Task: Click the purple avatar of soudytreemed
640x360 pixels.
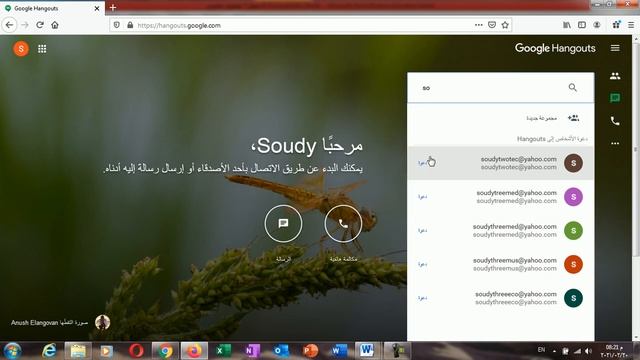Action: 573,197
